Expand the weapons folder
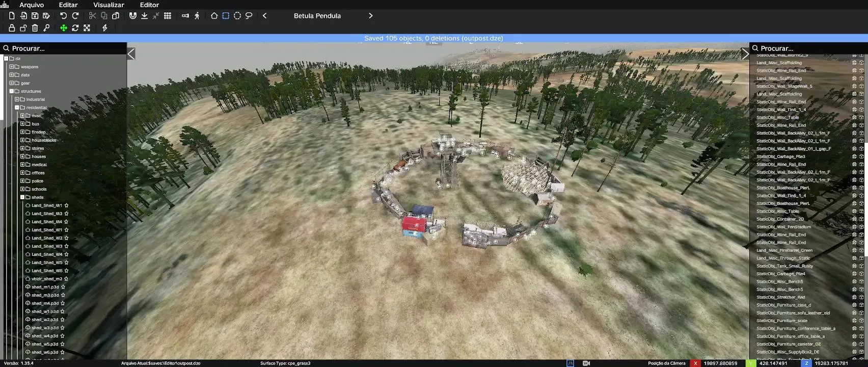The height and width of the screenshot is (367, 868). pyautogui.click(x=11, y=67)
